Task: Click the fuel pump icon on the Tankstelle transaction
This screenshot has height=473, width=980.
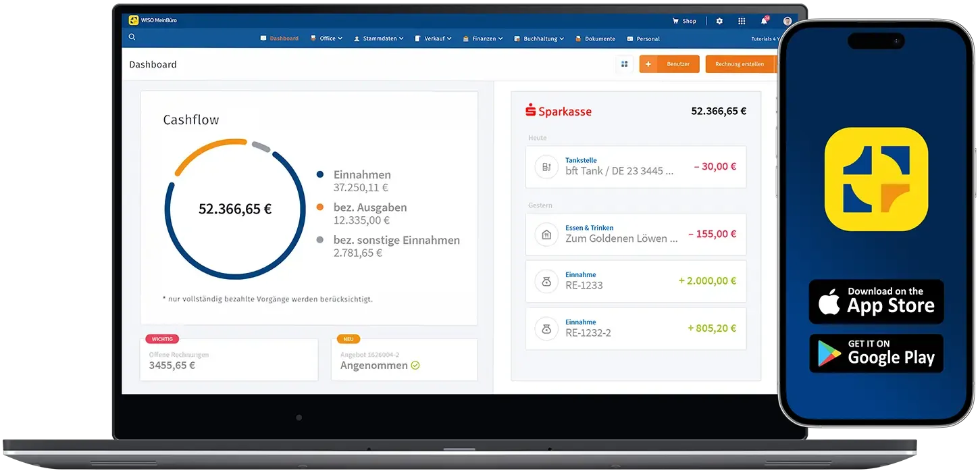Action: [x=546, y=166]
